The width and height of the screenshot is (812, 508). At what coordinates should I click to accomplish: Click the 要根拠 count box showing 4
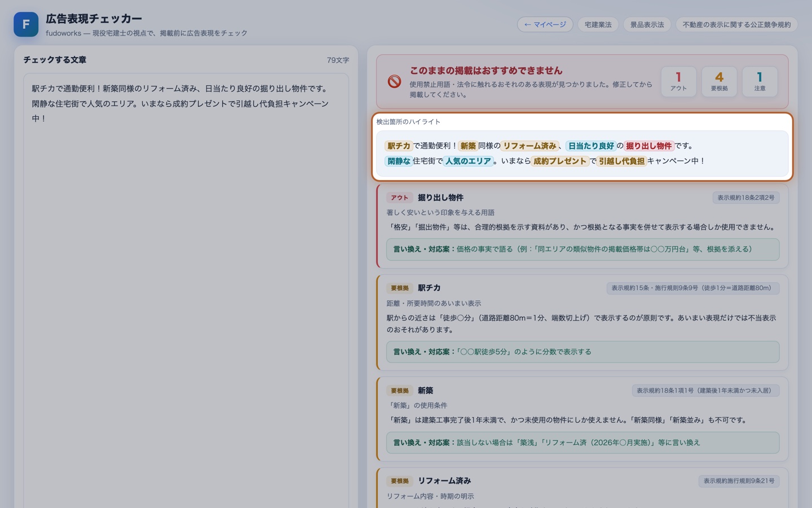(x=719, y=82)
